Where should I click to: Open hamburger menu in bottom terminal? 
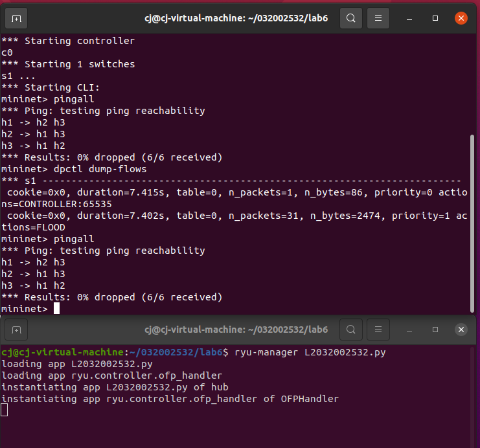pos(378,330)
